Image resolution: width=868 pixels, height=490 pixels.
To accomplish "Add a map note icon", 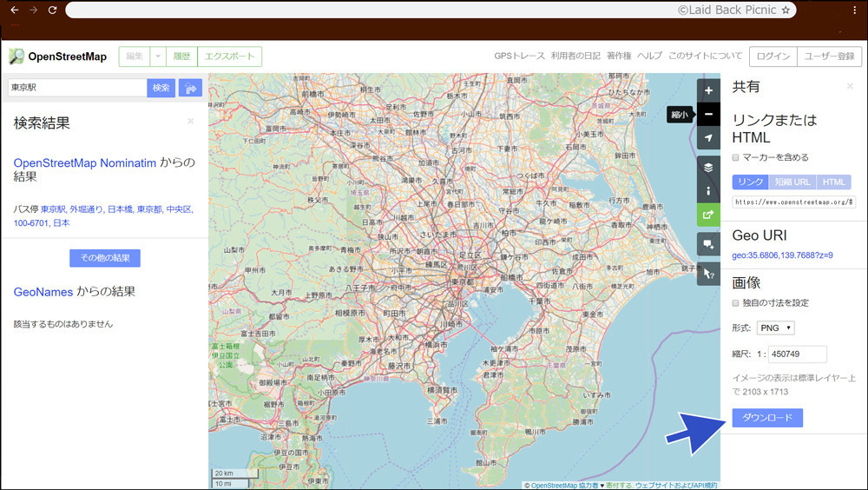I will pyautogui.click(x=708, y=244).
